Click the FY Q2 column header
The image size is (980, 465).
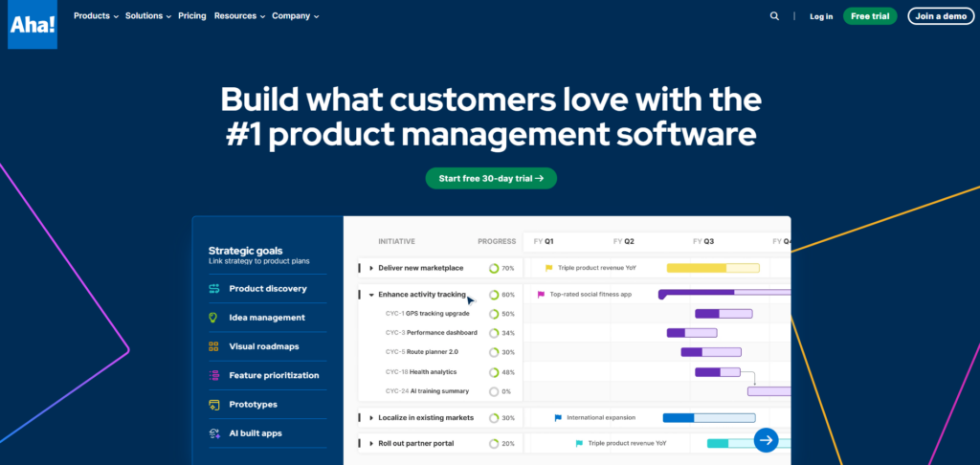pos(624,241)
